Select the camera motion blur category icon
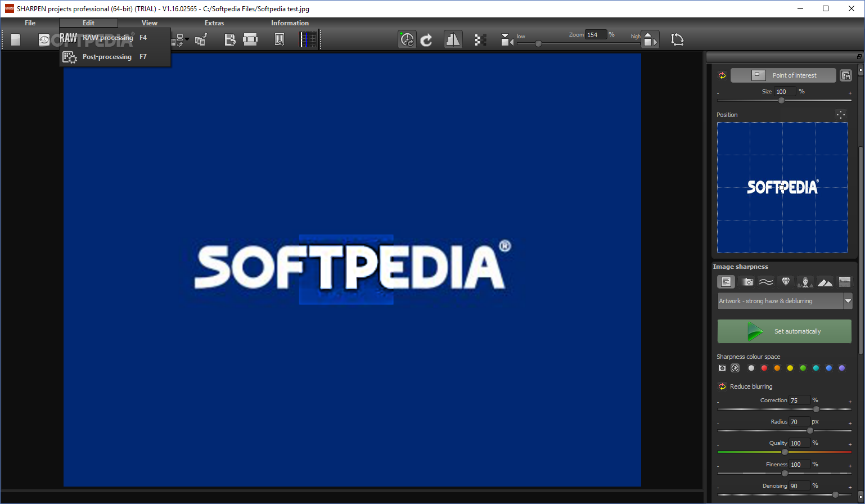Viewport: 865px width, 504px height. pyautogui.click(x=747, y=282)
